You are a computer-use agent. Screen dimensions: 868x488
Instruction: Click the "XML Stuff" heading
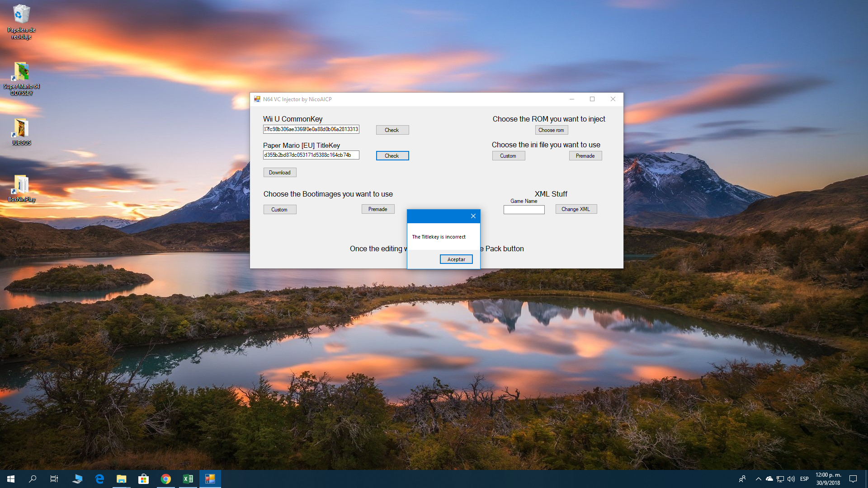tap(551, 194)
